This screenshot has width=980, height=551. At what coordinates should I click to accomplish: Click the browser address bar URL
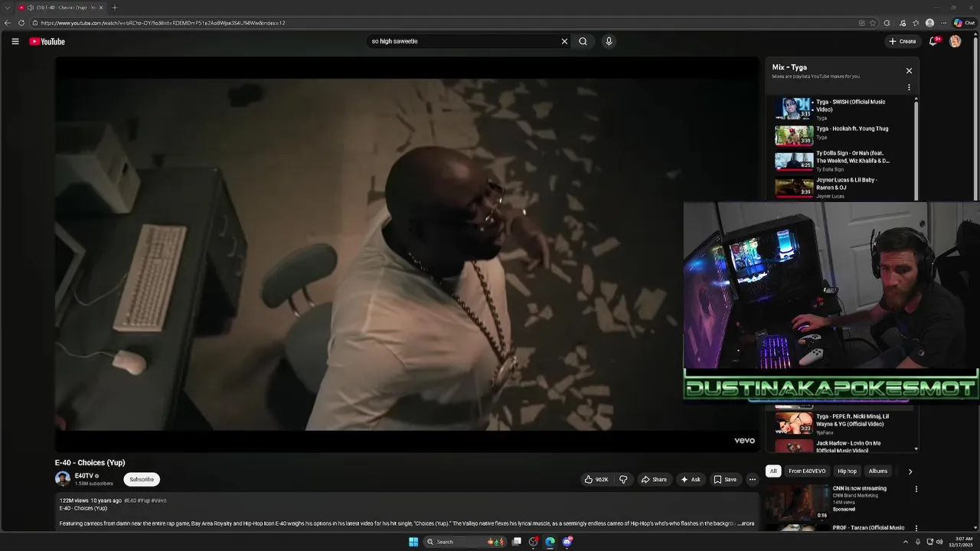pyautogui.click(x=162, y=23)
